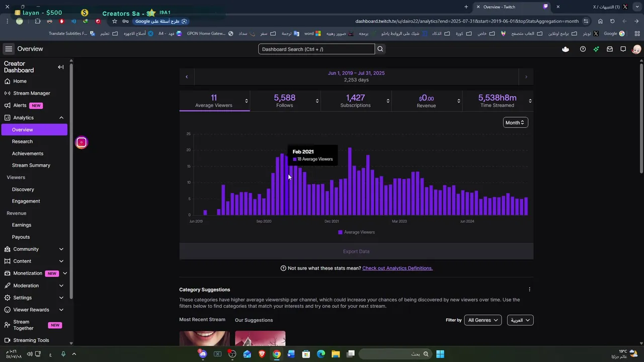The width and height of the screenshot is (644, 362).
Task: Click the date range Jun 1, 2019 – Jul 31, 2025
Action: (356, 73)
